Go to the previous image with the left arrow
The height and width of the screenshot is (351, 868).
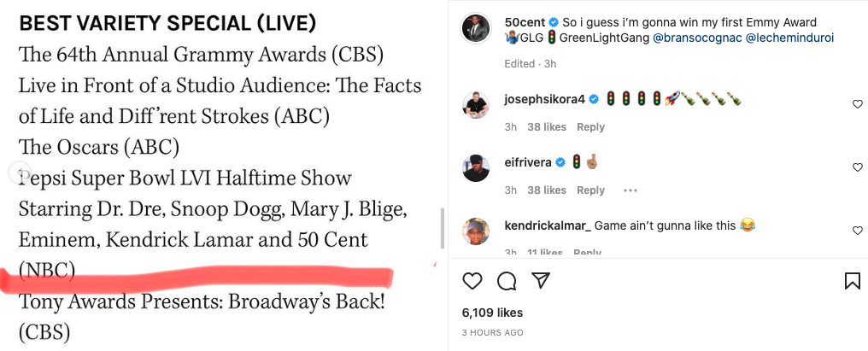click(x=20, y=173)
